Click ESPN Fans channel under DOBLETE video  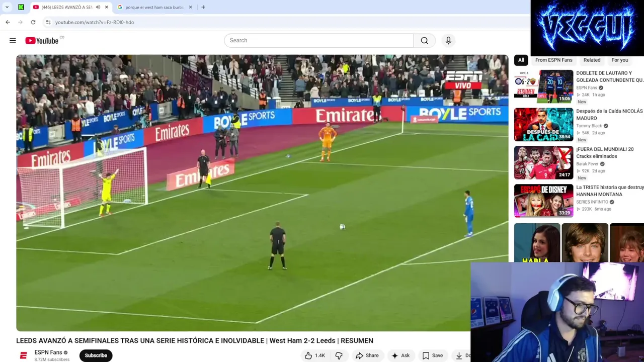[587, 87]
